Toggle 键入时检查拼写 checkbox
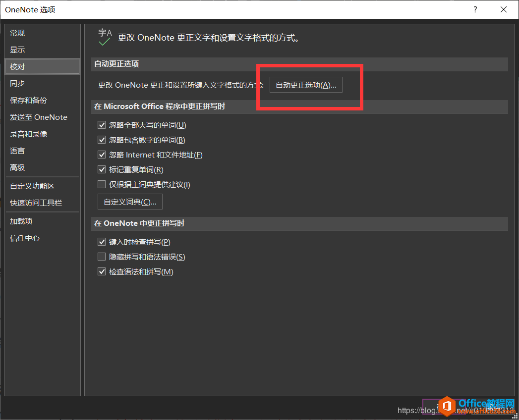 coord(102,242)
